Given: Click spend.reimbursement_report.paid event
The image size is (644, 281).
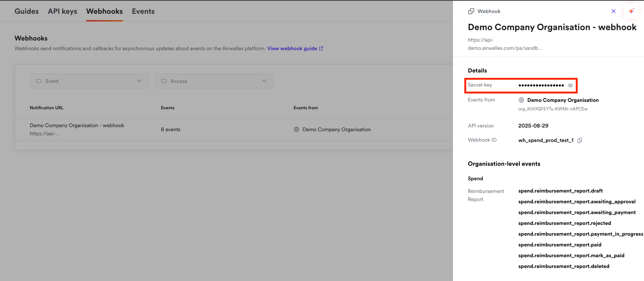Looking at the screenshot, I should [560, 245].
